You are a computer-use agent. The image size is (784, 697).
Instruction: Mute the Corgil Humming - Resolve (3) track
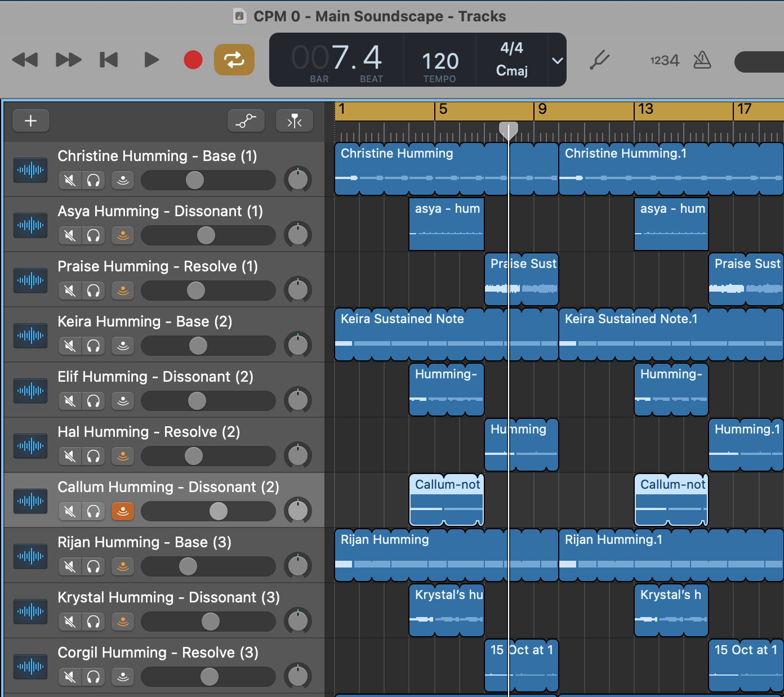point(70,677)
